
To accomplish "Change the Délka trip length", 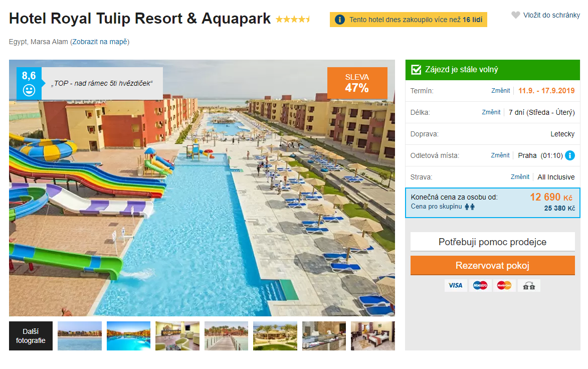I will tap(491, 112).
